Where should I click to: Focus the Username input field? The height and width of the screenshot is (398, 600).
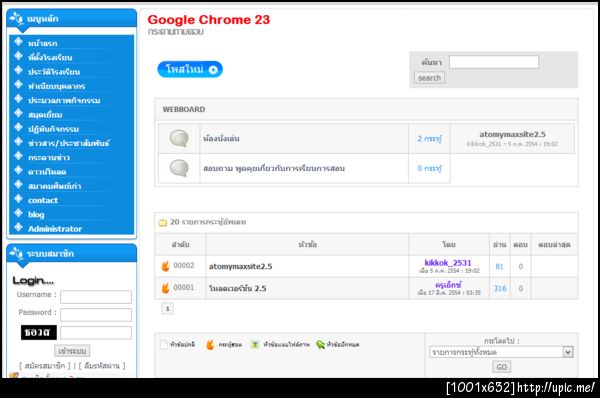(x=96, y=297)
